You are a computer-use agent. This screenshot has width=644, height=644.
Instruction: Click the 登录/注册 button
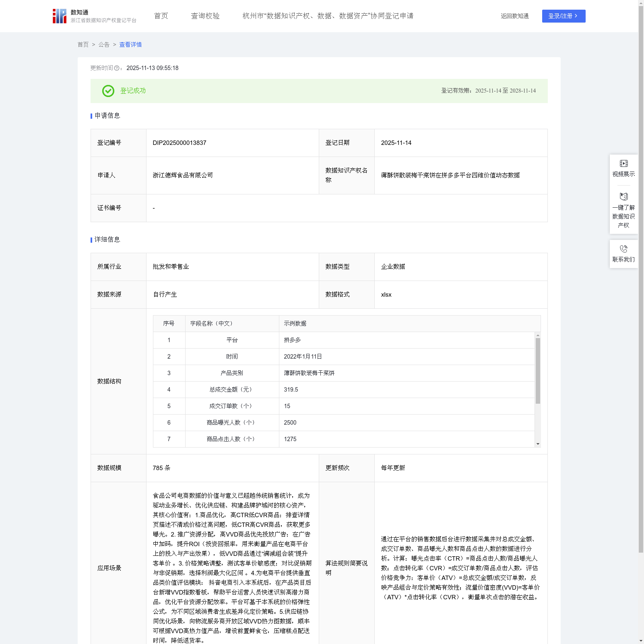click(x=563, y=16)
